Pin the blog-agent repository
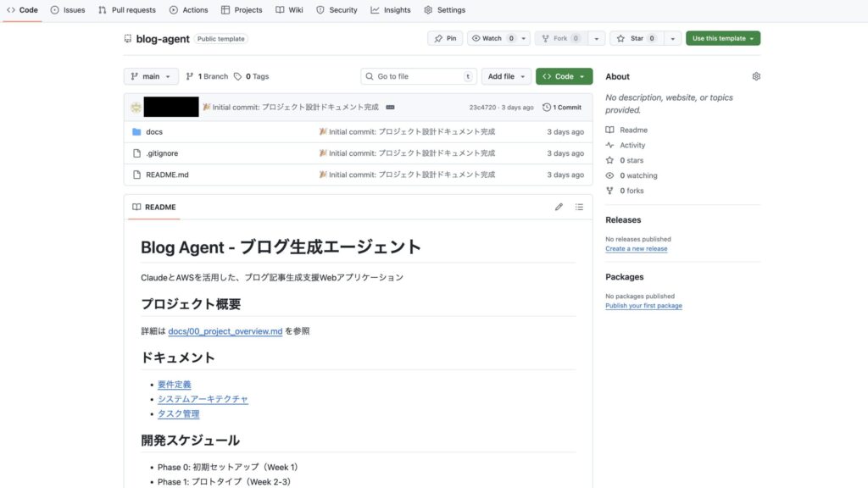 point(446,38)
